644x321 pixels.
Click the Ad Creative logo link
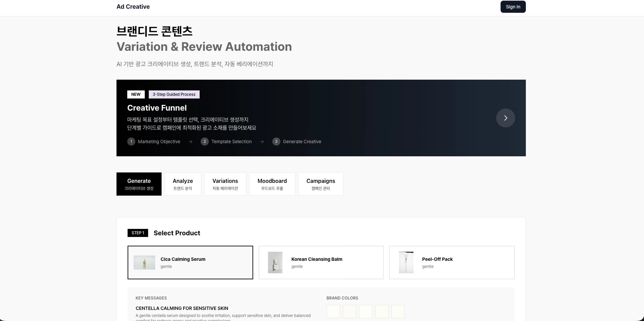point(133,7)
